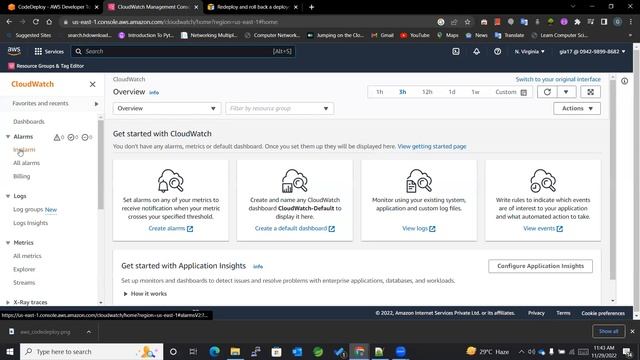Click main content vertical scrollbar

[x=613, y=180]
